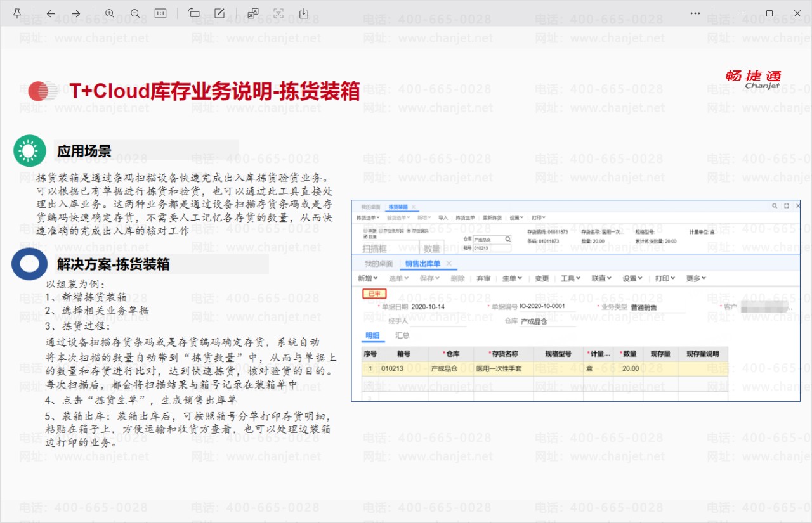The height and width of the screenshot is (523, 812).
Task: Open the 选单 dropdown in 销售出库单 toolbar
Action: click(x=400, y=278)
